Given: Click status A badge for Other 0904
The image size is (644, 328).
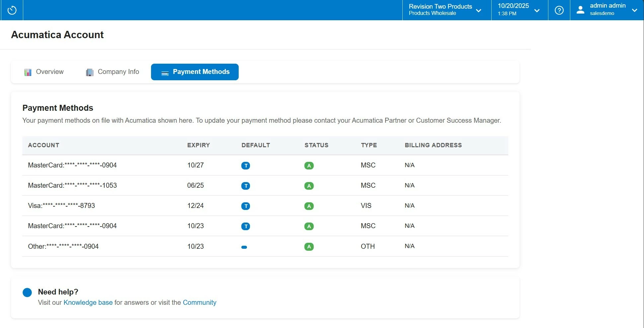Looking at the screenshot, I should click(309, 246).
